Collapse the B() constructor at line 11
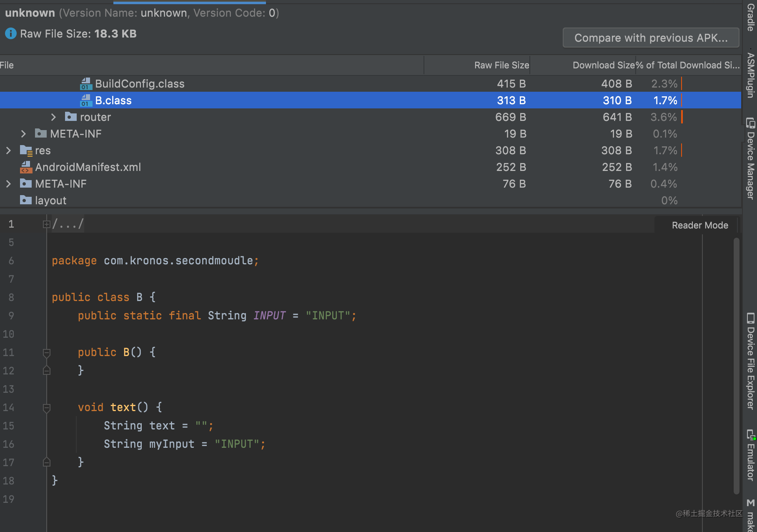The width and height of the screenshot is (757, 532). click(x=47, y=353)
